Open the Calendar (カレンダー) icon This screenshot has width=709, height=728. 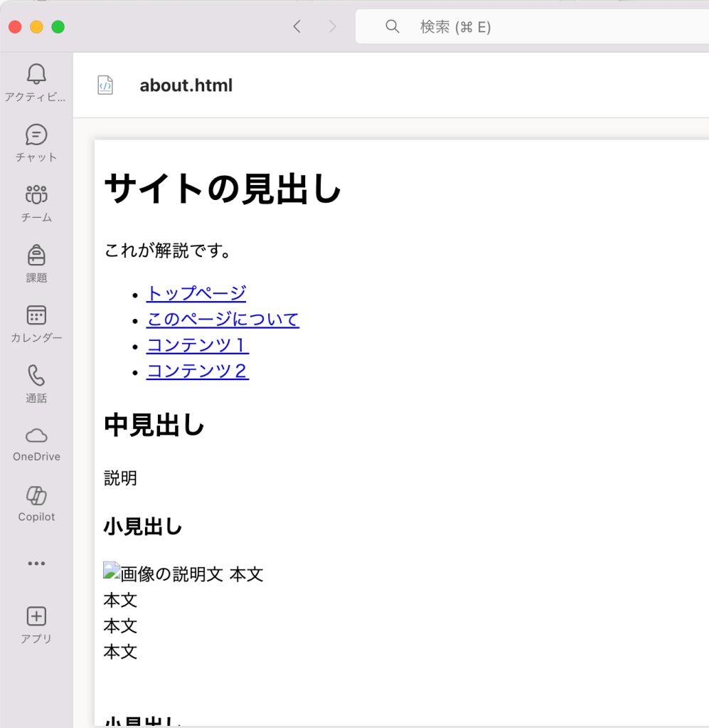click(36, 315)
